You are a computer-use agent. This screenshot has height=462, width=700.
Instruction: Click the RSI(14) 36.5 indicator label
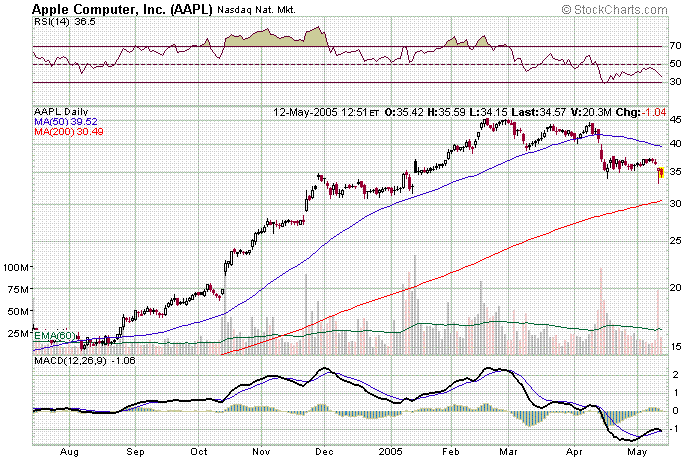click(65, 22)
